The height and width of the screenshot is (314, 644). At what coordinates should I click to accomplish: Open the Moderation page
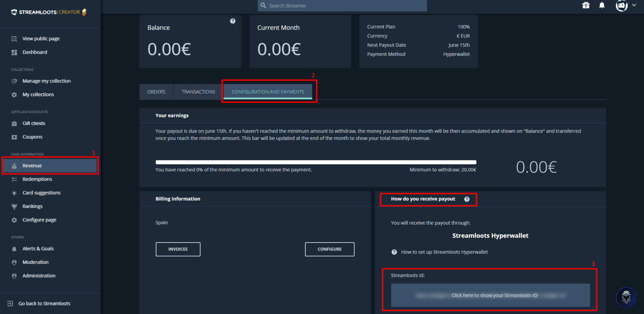(35, 262)
